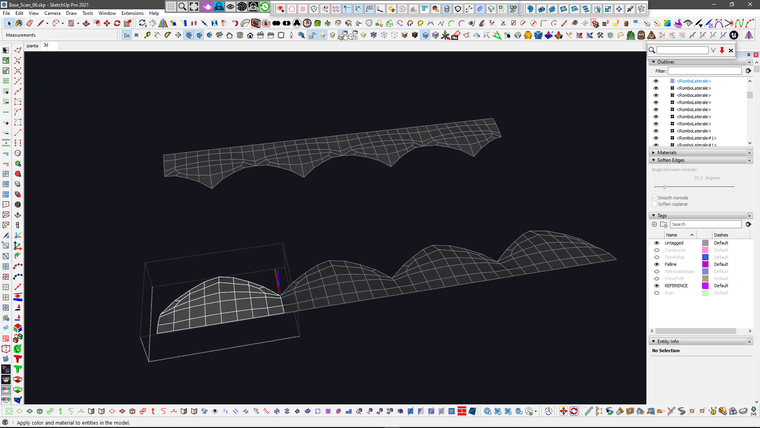Open the Outliner details arrow button

click(x=748, y=71)
